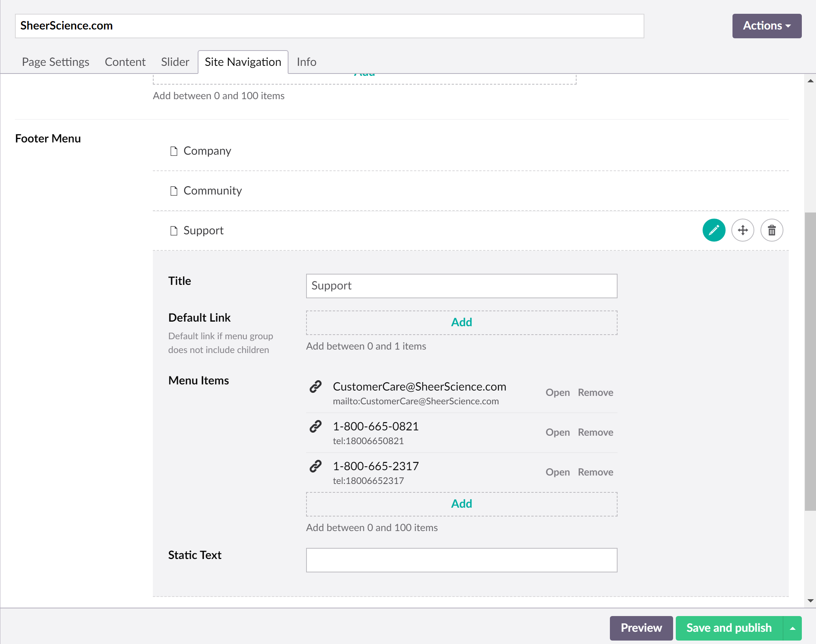Click the document icon next to Company
This screenshot has width=816, height=644.
tap(174, 151)
